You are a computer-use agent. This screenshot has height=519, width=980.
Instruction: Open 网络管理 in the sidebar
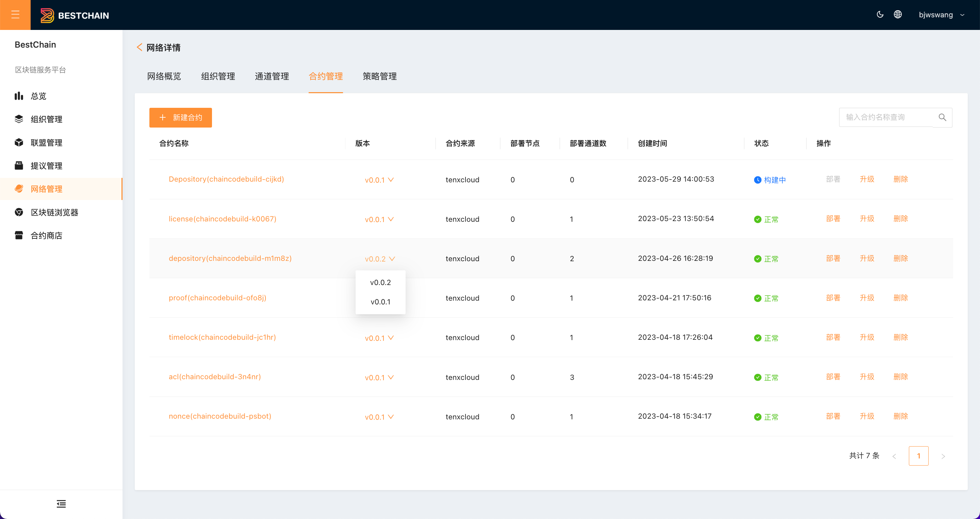coord(61,189)
